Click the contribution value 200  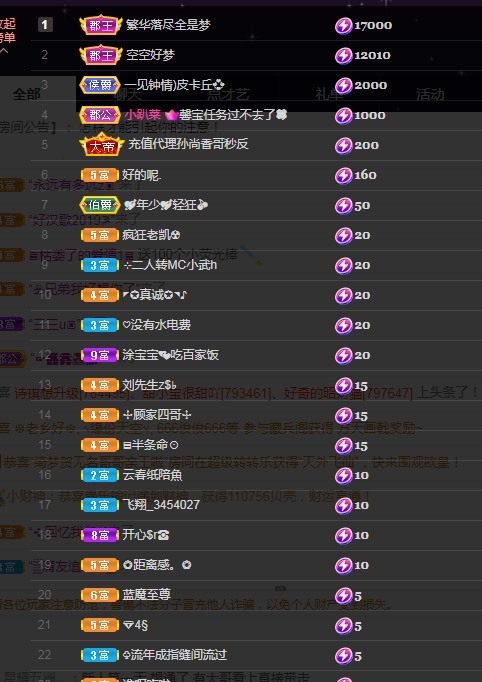coord(366,146)
